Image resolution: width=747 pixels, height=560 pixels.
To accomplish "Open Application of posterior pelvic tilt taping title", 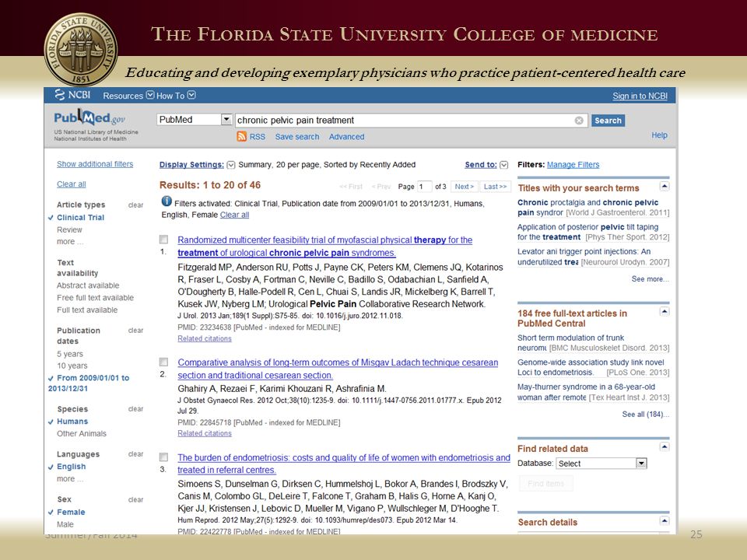I will tap(588, 232).
